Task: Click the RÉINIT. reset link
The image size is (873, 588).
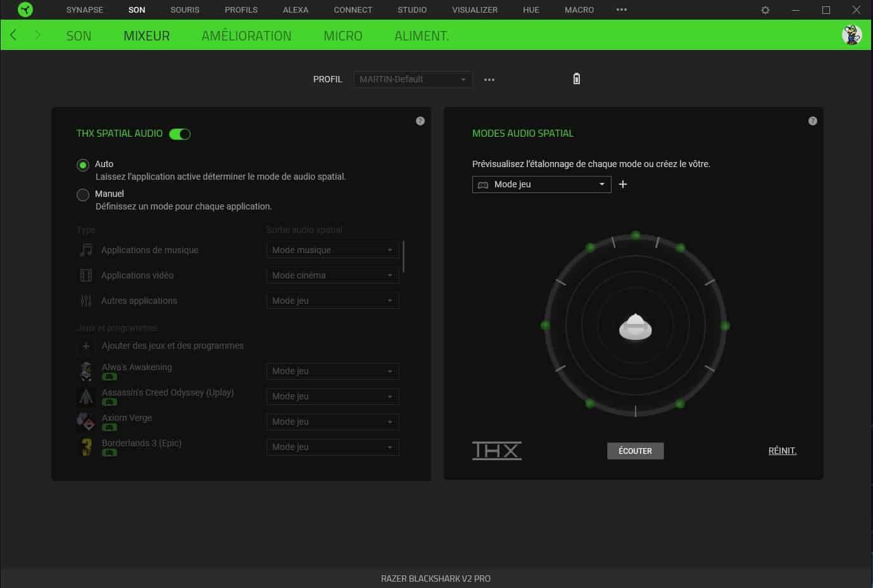Action: tap(782, 451)
